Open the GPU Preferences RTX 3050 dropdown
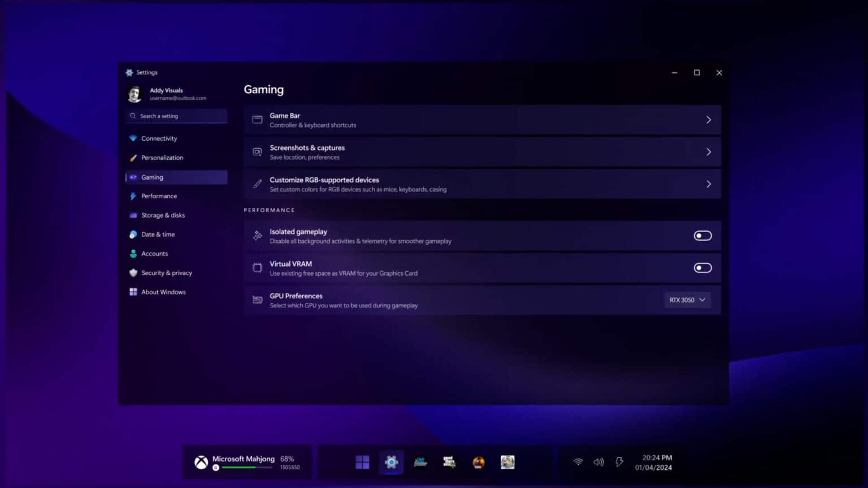The image size is (868, 488). [687, 300]
